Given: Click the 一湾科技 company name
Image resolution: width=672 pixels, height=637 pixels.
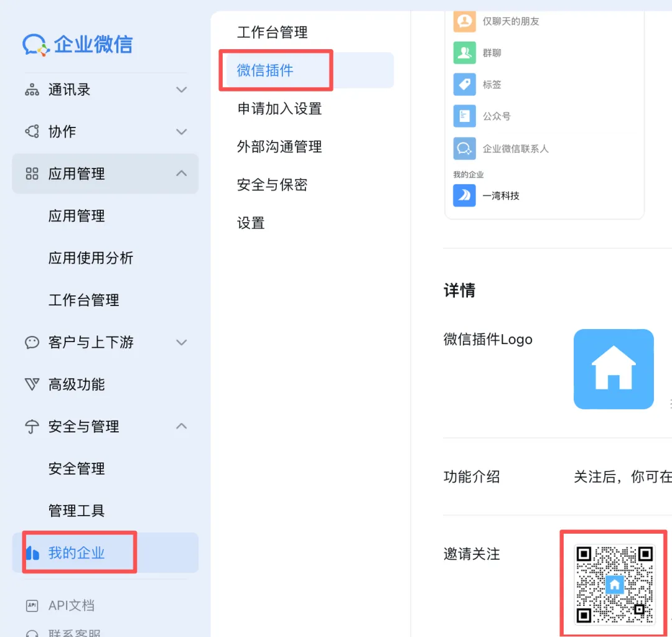Looking at the screenshot, I should pyautogui.click(x=501, y=196).
